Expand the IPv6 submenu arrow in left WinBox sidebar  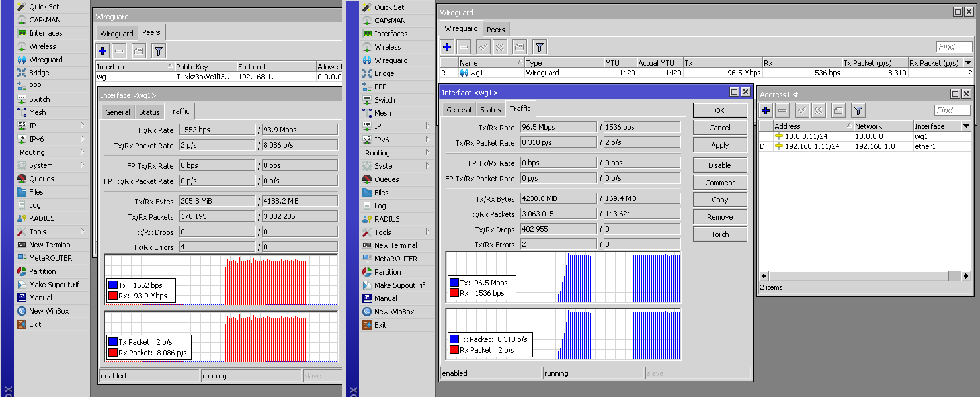pyautogui.click(x=83, y=138)
